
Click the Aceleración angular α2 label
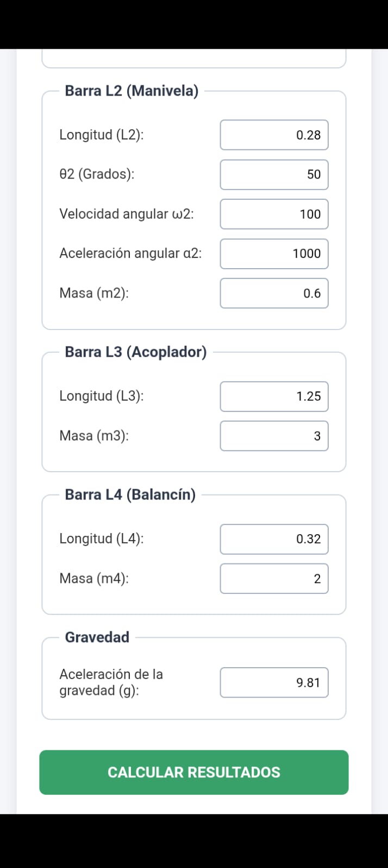point(130,254)
